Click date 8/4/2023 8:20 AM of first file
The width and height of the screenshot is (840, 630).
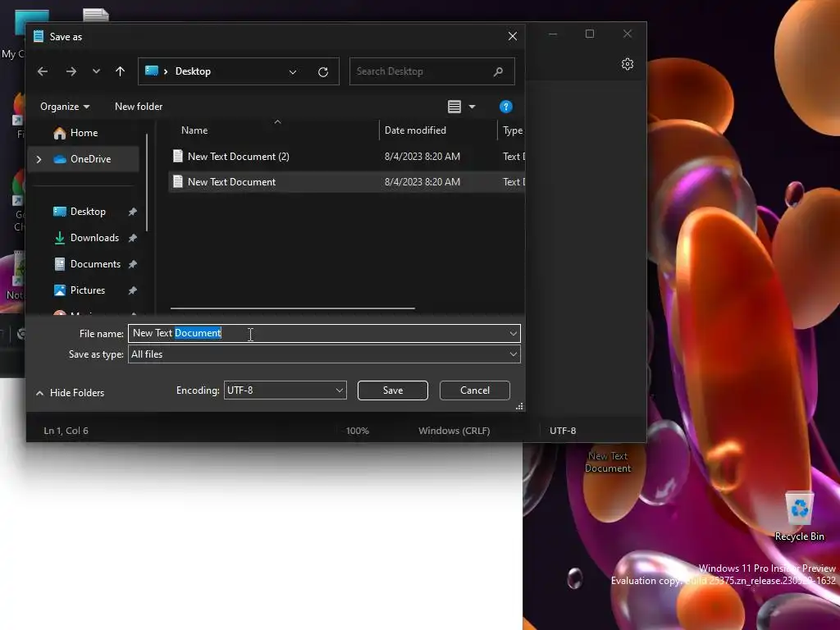point(422,157)
